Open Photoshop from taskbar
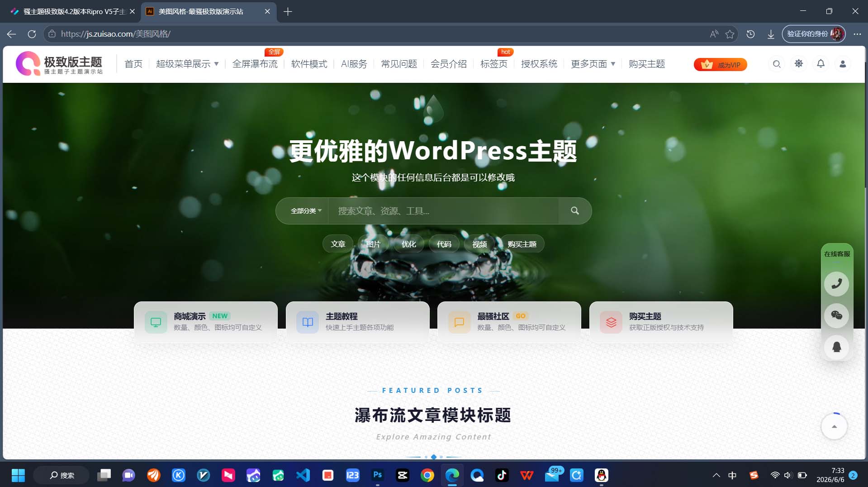 click(x=378, y=475)
